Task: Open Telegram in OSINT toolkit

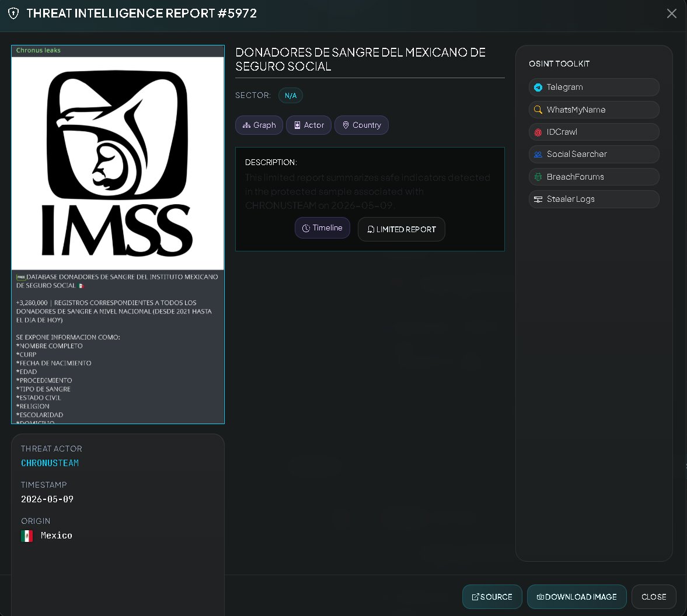Action: pyautogui.click(x=594, y=87)
